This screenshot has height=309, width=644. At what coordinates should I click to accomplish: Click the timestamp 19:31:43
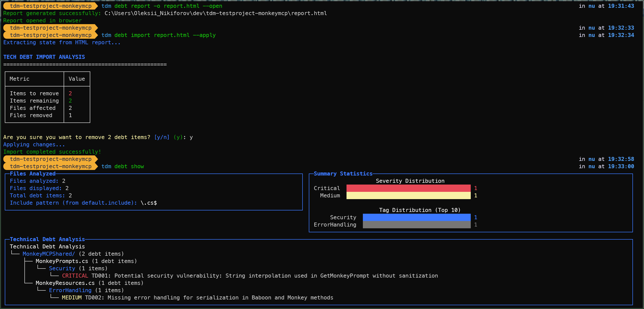coord(621,6)
